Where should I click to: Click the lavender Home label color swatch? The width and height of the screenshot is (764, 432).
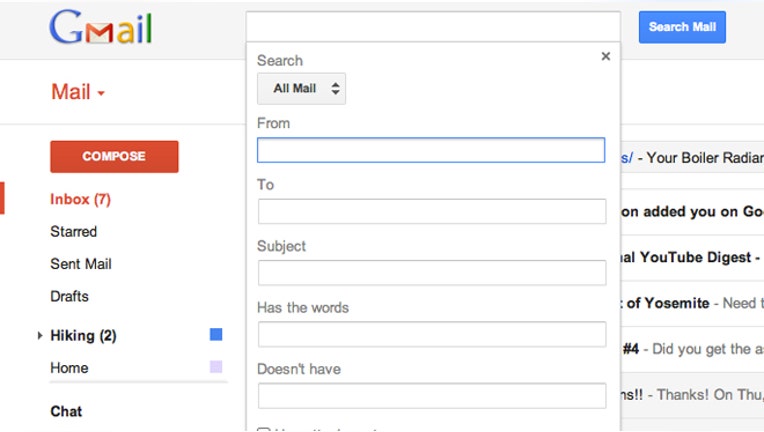pos(216,366)
